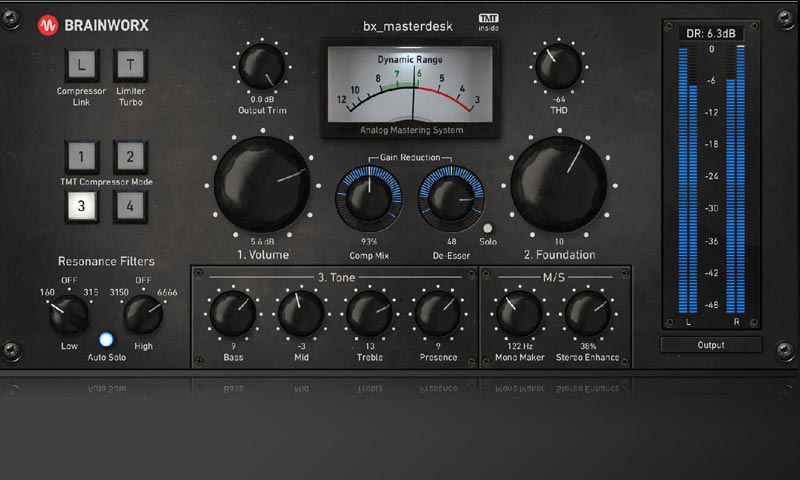
Task: Click the Stereo Enhance knob
Action: (x=588, y=314)
